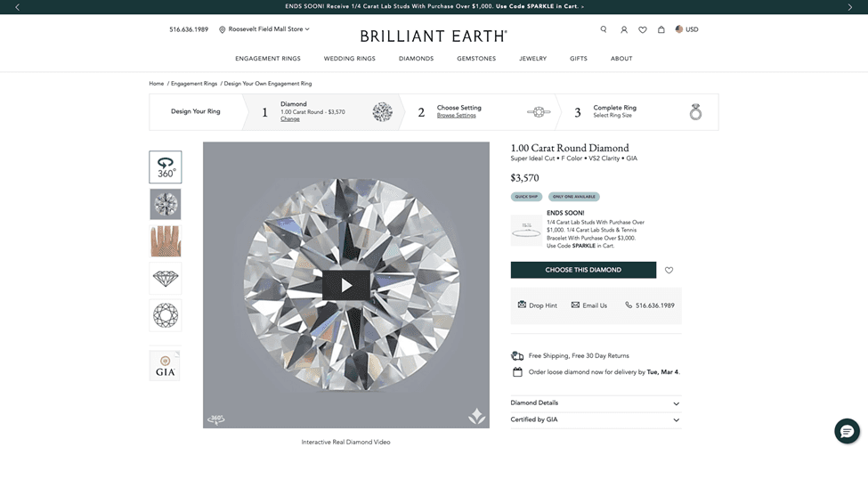868x488 pixels.
Task: Show the GIA certificate thumbnail
Action: pos(165,366)
